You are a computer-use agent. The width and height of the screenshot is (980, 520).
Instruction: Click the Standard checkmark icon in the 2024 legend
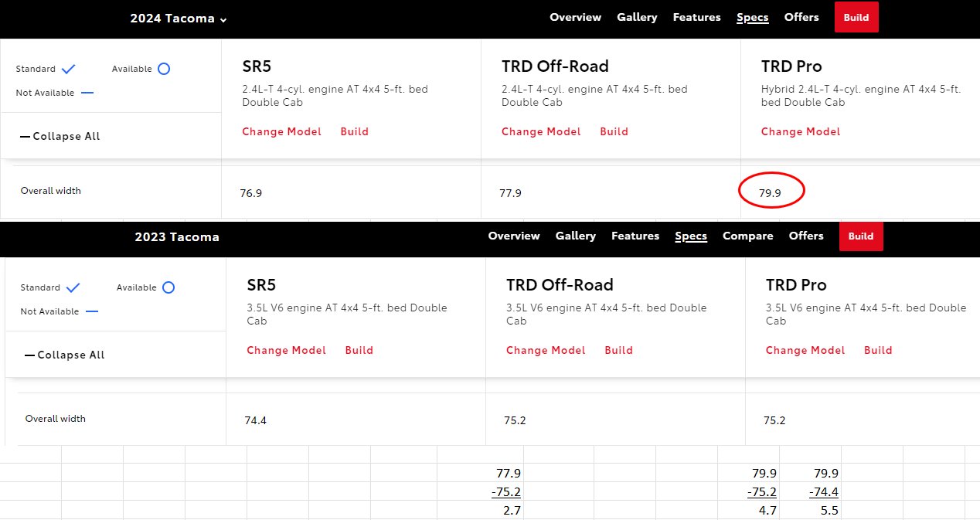[x=69, y=69]
